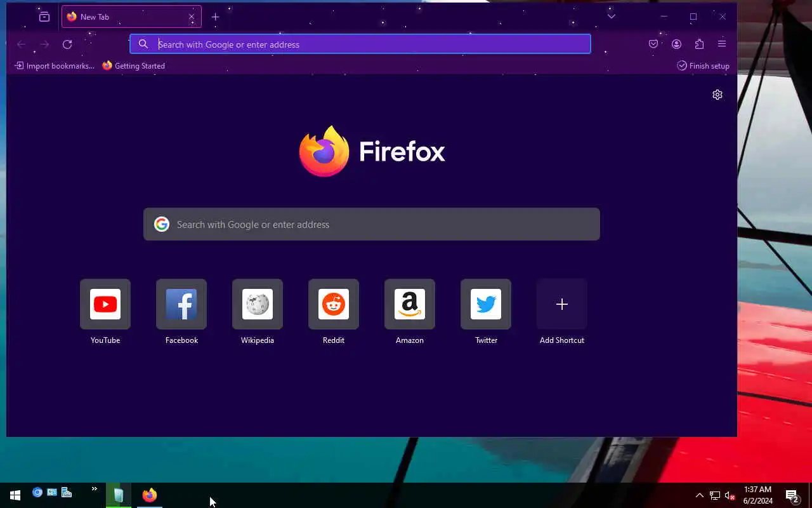Open the application hamburger menu
Screen dimensions: 812x508
[722, 44]
